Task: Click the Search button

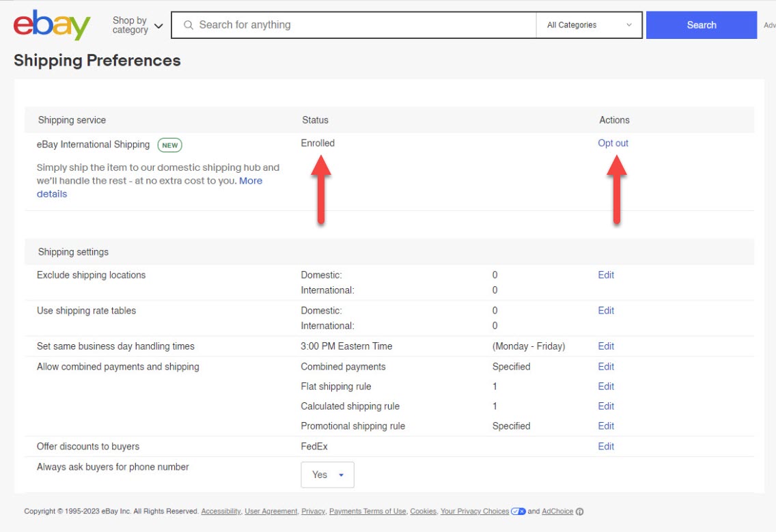Action: (701, 25)
